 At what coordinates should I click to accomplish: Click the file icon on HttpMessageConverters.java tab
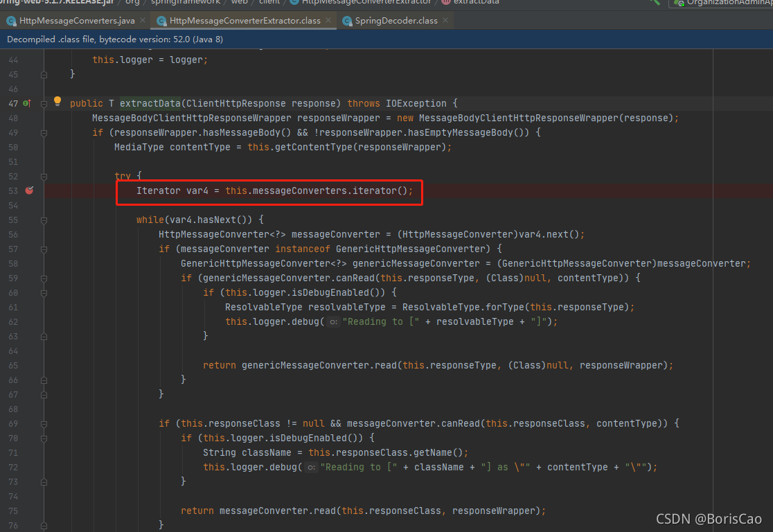(10, 21)
